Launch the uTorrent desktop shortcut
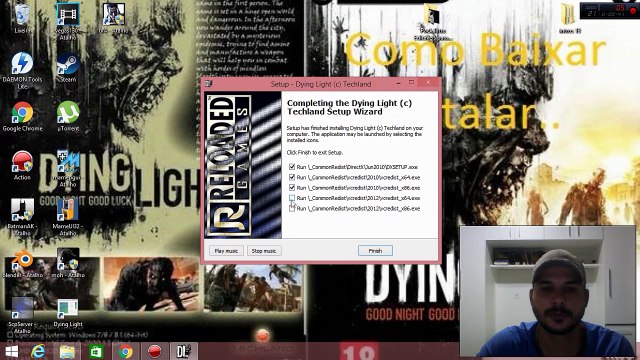 point(68,116)
